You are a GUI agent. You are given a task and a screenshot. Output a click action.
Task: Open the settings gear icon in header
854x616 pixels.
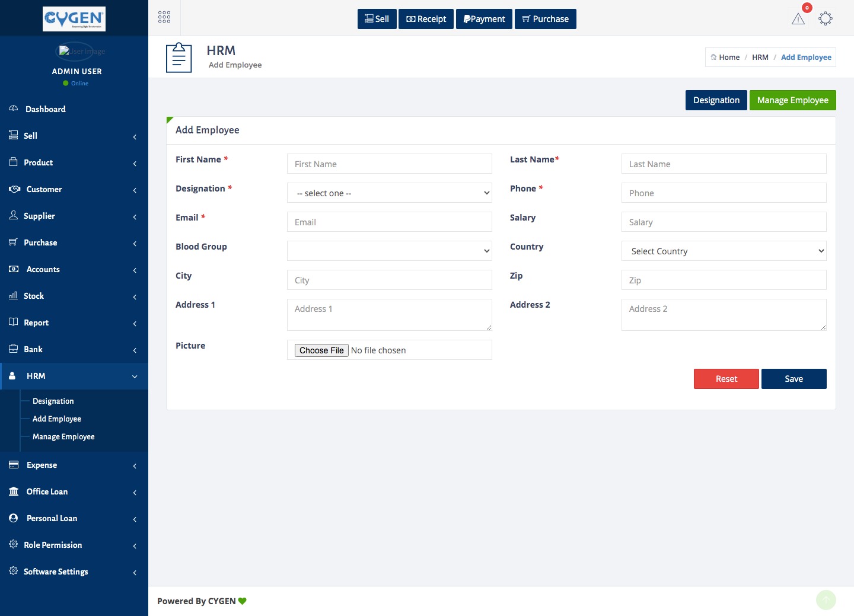tap(825, 18)
